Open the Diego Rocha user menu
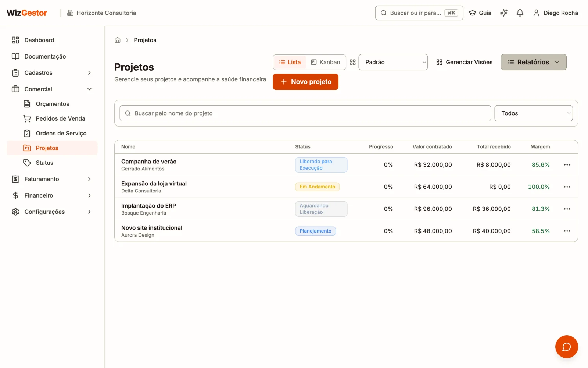This screenshot has height=368, width=588. [x=555, y=13]
